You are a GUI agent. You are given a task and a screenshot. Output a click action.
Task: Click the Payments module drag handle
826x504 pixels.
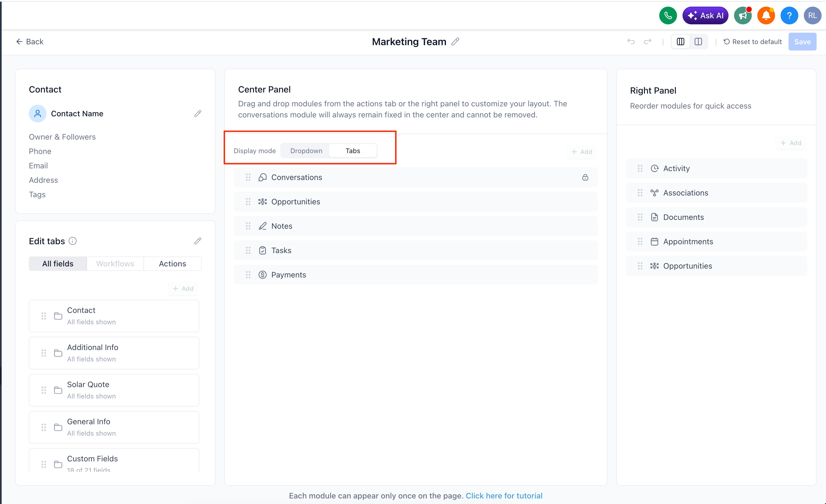tap(248, 275)
